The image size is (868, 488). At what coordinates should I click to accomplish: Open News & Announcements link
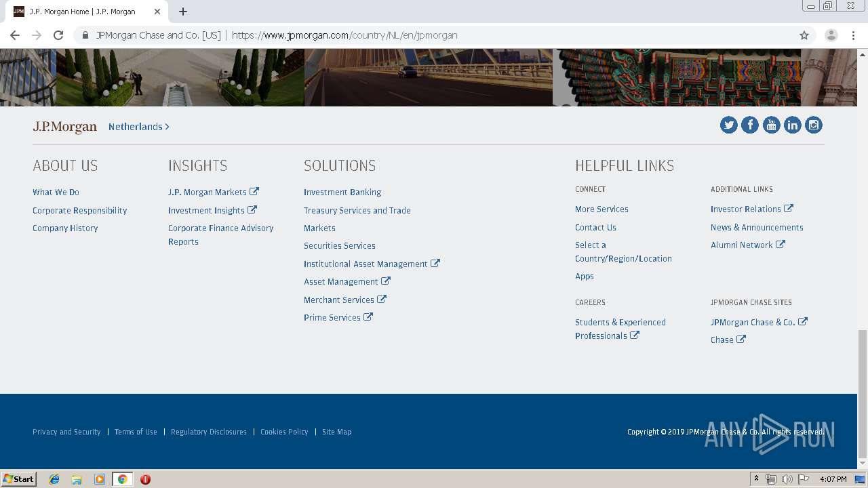pyautogui.click(x=757, y=228)
